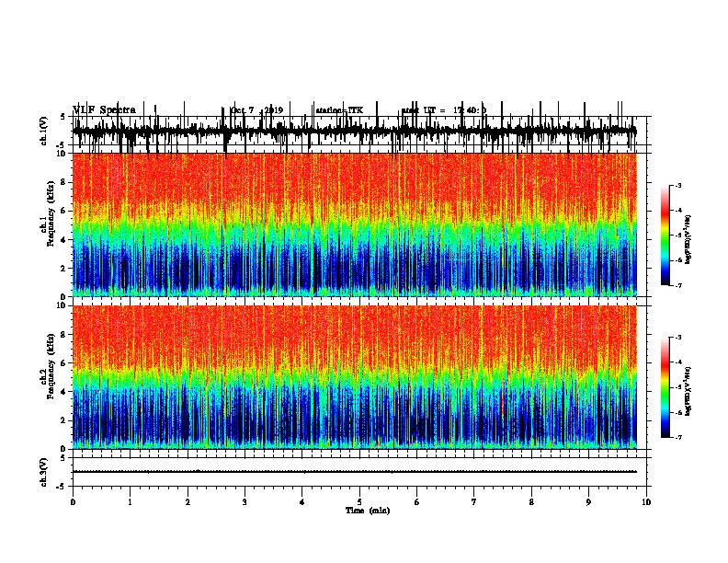Viewport: 728px width, 563px height.
Task: Click the "station=ITK" header text
Action: [339, 110]
